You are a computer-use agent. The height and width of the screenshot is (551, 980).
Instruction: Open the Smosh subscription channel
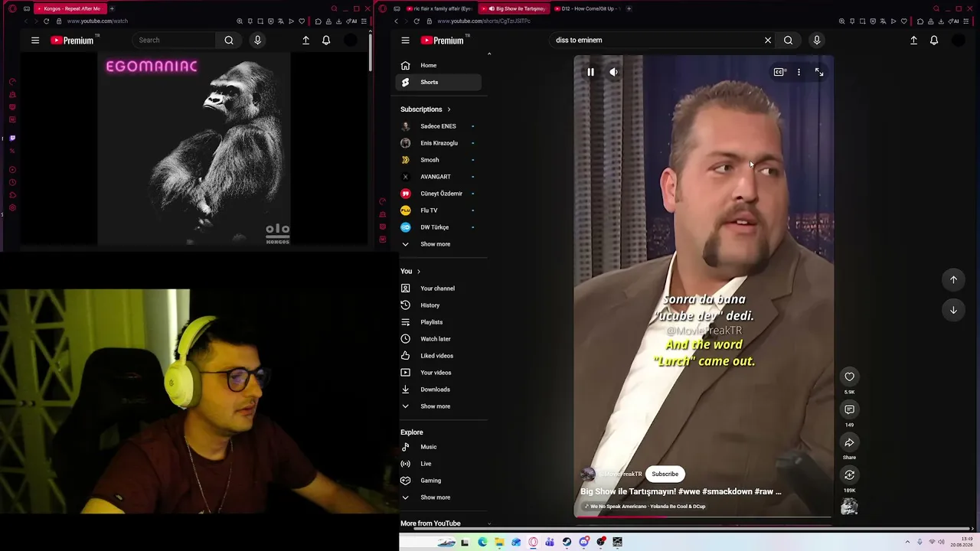click(439, 160)
